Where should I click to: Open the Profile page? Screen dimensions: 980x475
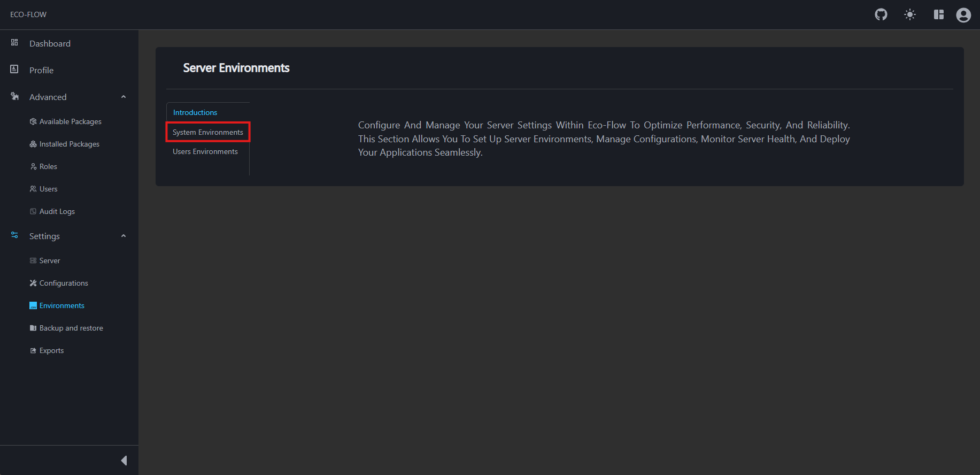pos(41,70)
